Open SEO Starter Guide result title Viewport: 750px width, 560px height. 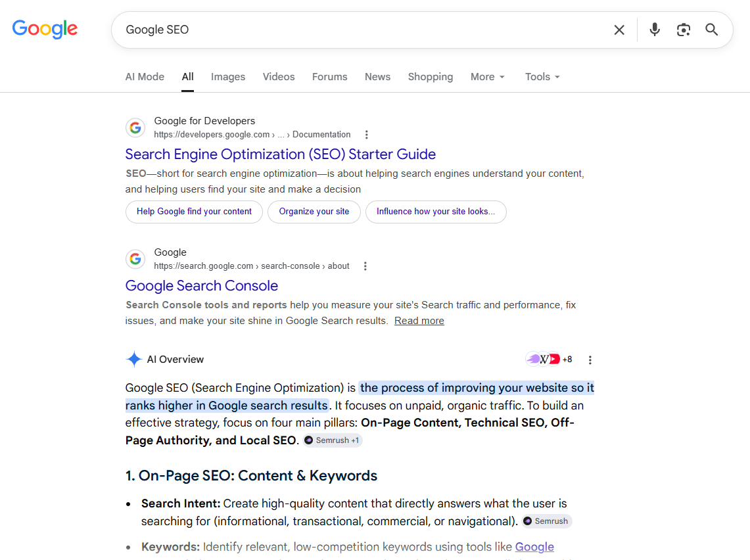click(x=280, y=154)
